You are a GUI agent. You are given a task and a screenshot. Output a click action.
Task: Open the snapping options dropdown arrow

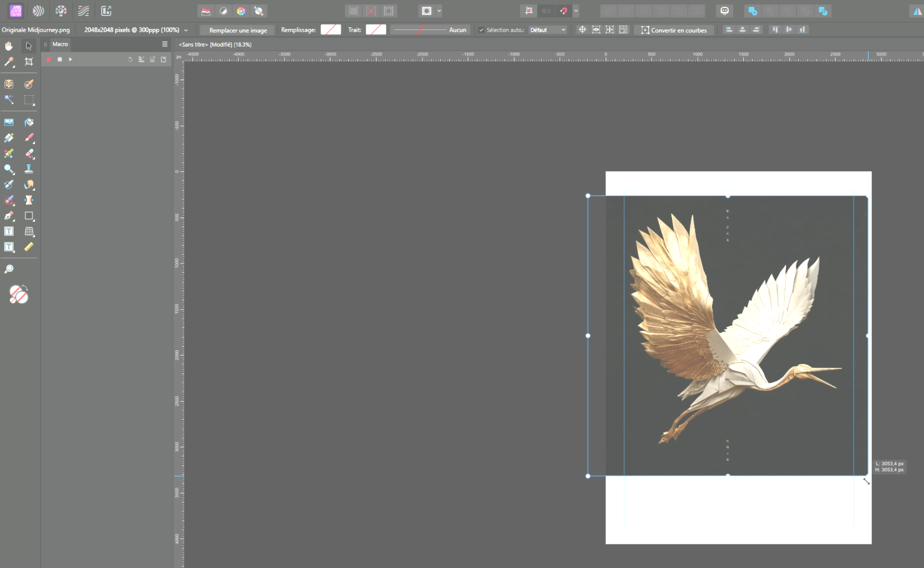pos(576,11)
